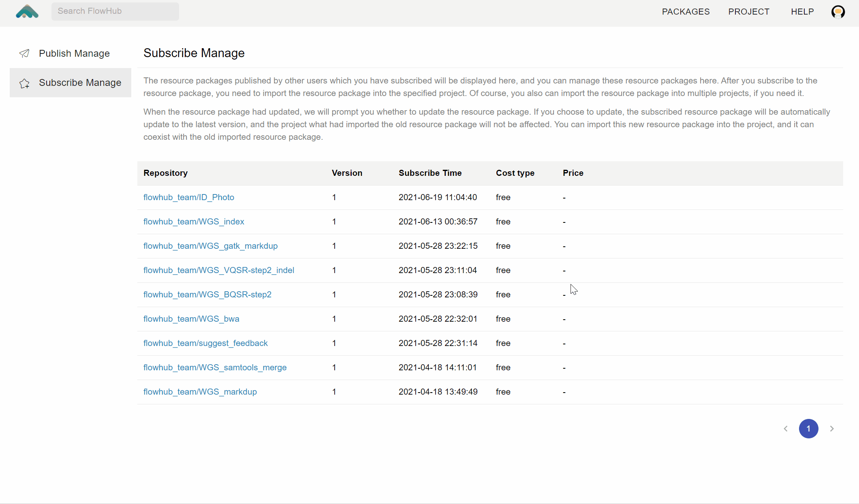Click the Version column header
Screen dimensions: 859x504
click(x=347, y=173)
